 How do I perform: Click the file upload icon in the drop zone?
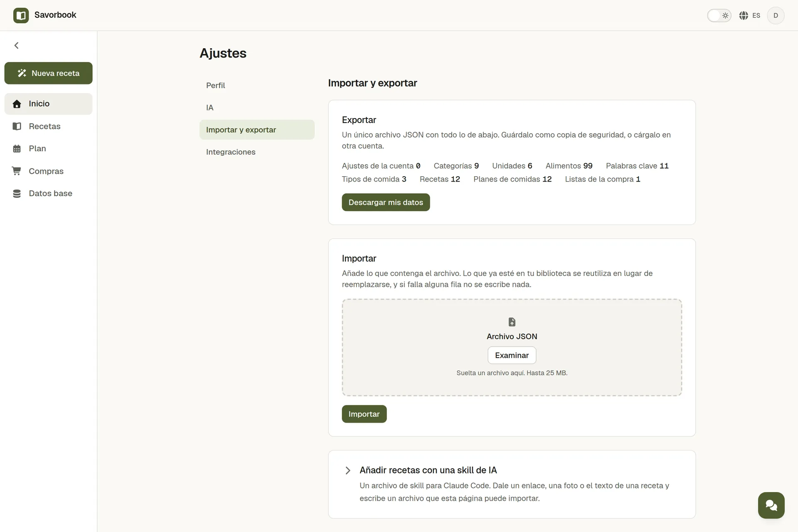[x=512, y=322]
